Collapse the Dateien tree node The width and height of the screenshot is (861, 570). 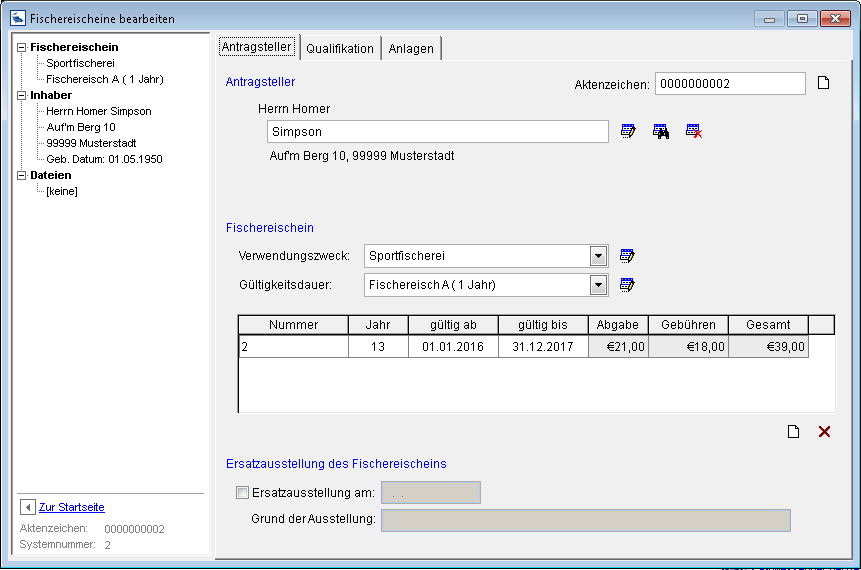(22, 175)
